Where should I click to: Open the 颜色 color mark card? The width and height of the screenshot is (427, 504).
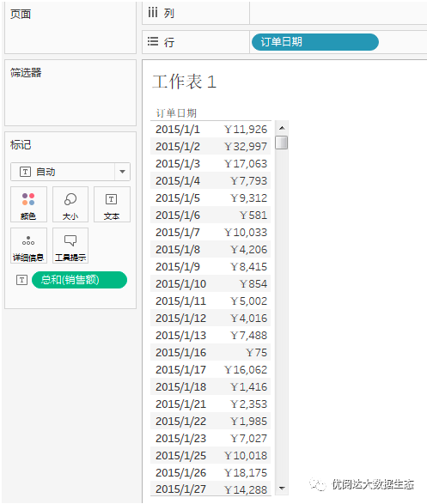[28, 204]
